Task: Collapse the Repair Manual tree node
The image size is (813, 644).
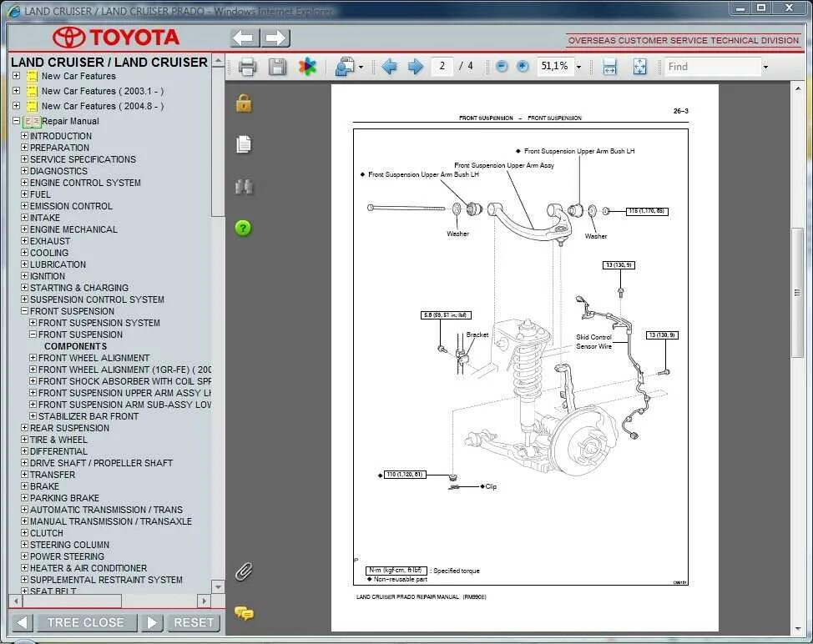Action: tap(16, 121)
